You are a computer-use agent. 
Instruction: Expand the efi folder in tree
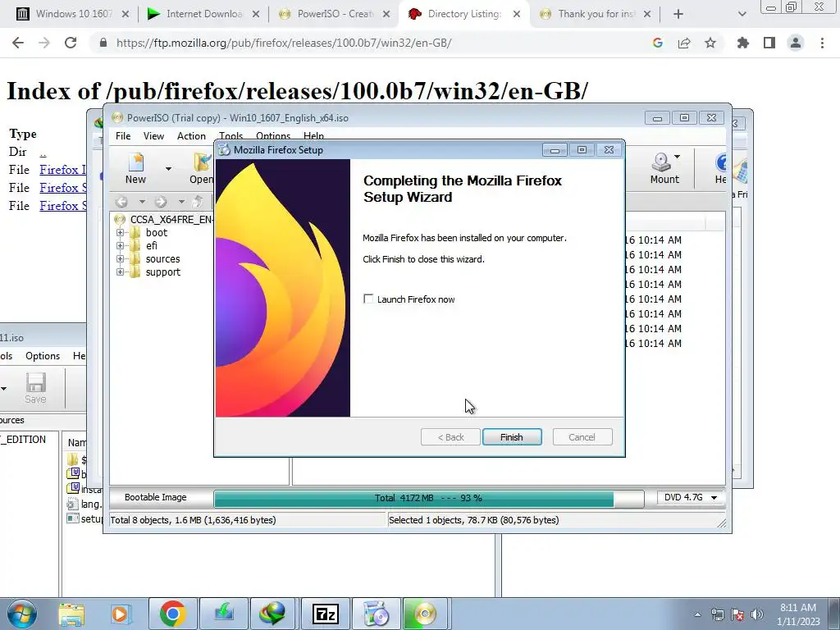pyautogui.click(x=120, y=246)
